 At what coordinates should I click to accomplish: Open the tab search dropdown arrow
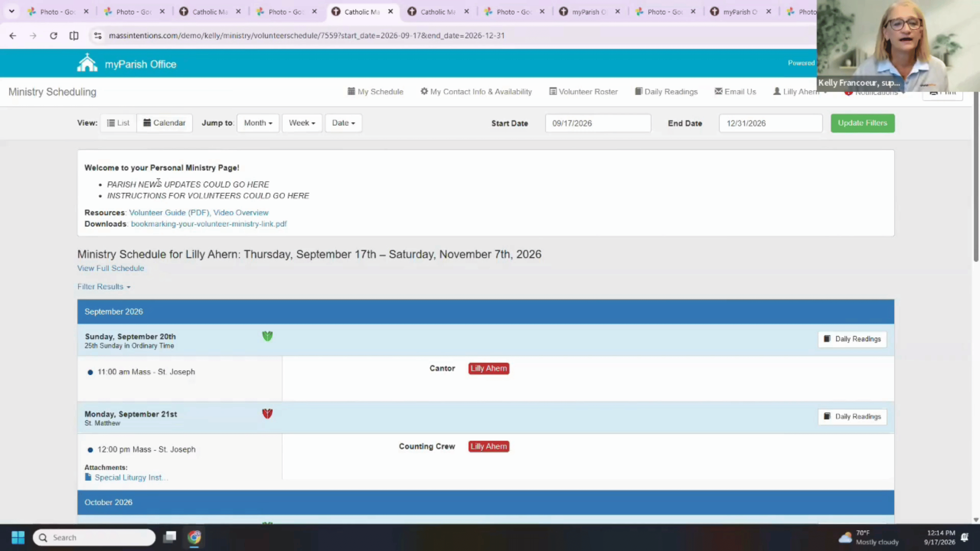[x=12, y=11]
